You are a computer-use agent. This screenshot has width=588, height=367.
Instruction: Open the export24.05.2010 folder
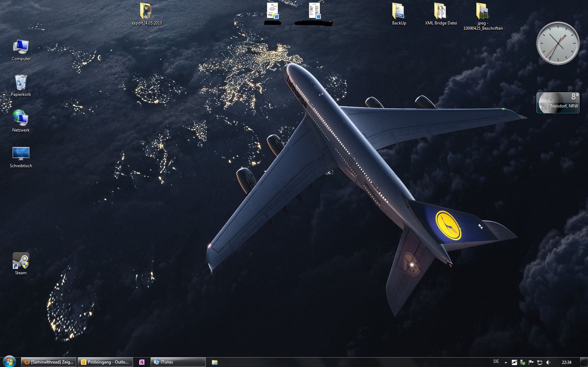point(147,14)
